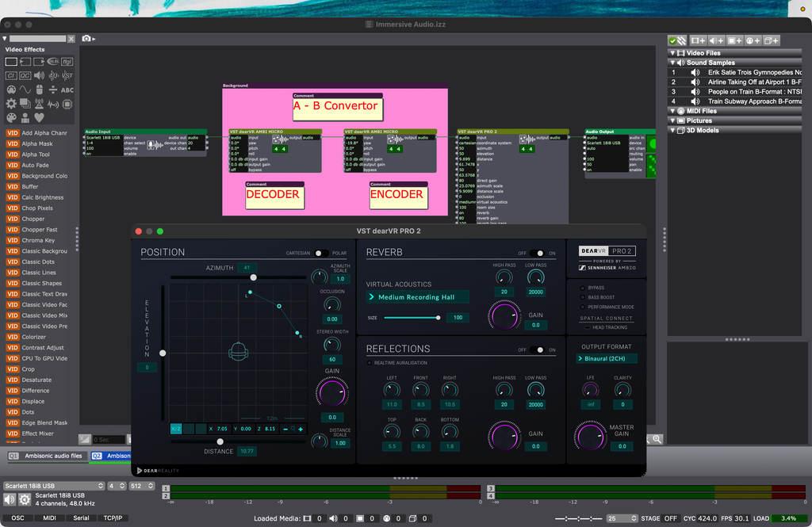Viewport: 812px width, 527px height.
Task: Enable the Bass Boost option
Action: [x=583, y=297]
